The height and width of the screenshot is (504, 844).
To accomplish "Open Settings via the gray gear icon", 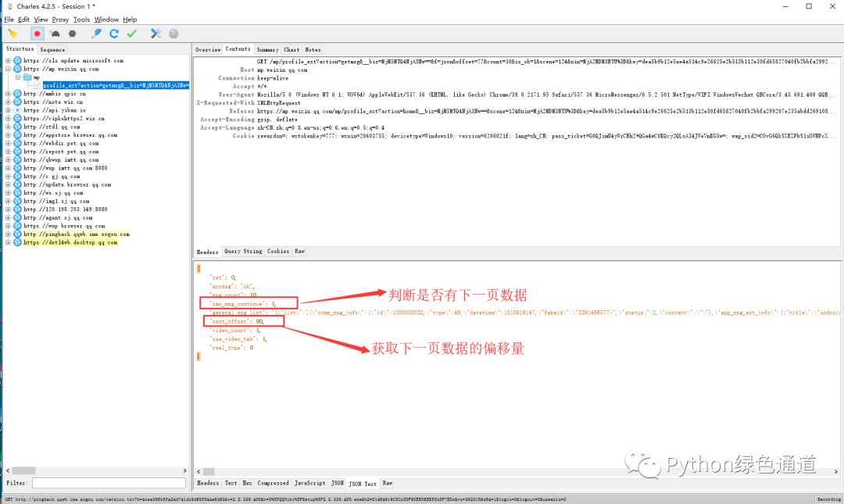I will [x=173, y=34].
